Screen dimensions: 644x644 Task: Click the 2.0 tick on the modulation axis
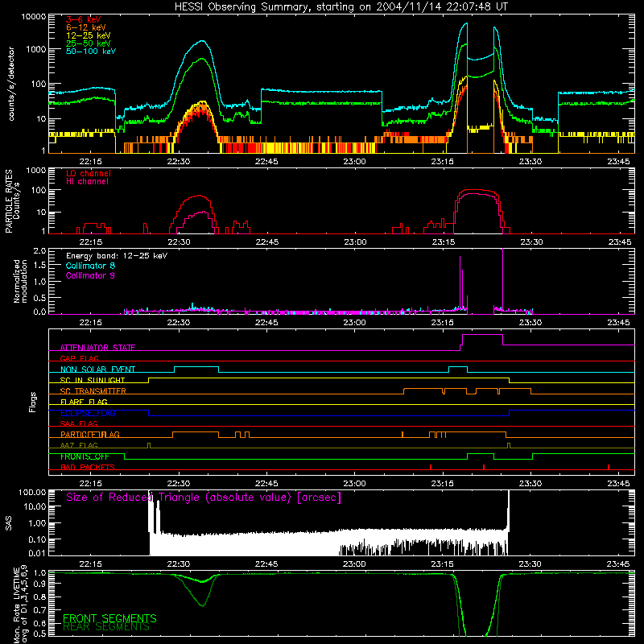pos(39,251)
